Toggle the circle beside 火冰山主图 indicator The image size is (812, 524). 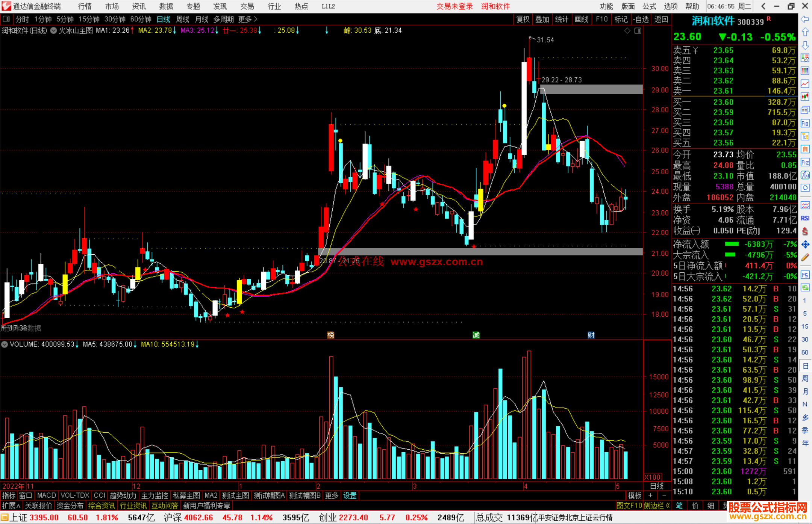(54, 31)
